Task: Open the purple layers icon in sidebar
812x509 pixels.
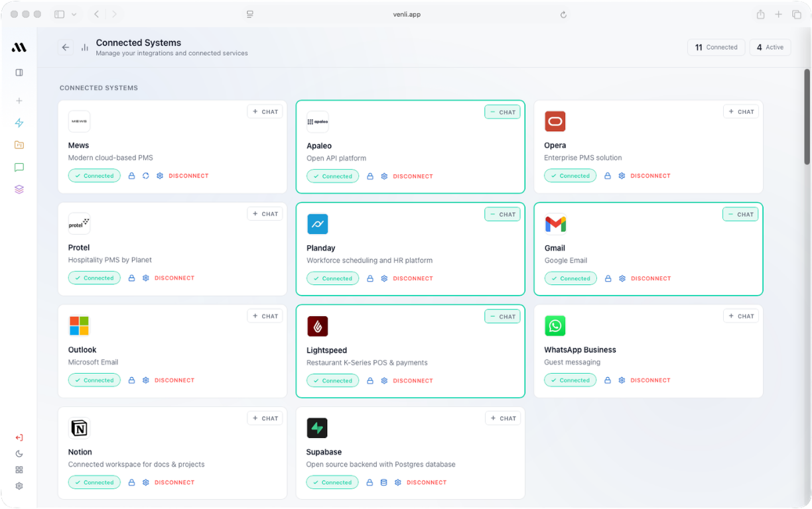Action: pyautogui.click(x=19, y=190)
